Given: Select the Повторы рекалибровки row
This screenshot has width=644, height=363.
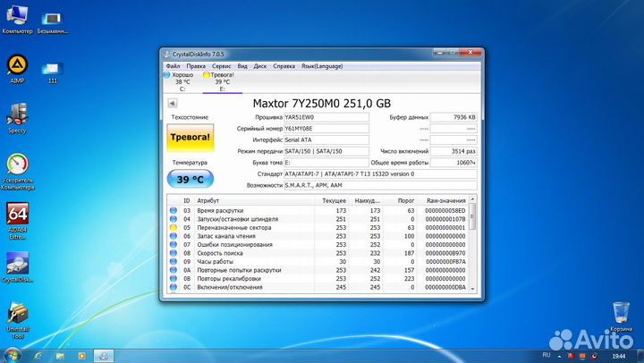Looking at the screenshot, I should pos(318,279).
